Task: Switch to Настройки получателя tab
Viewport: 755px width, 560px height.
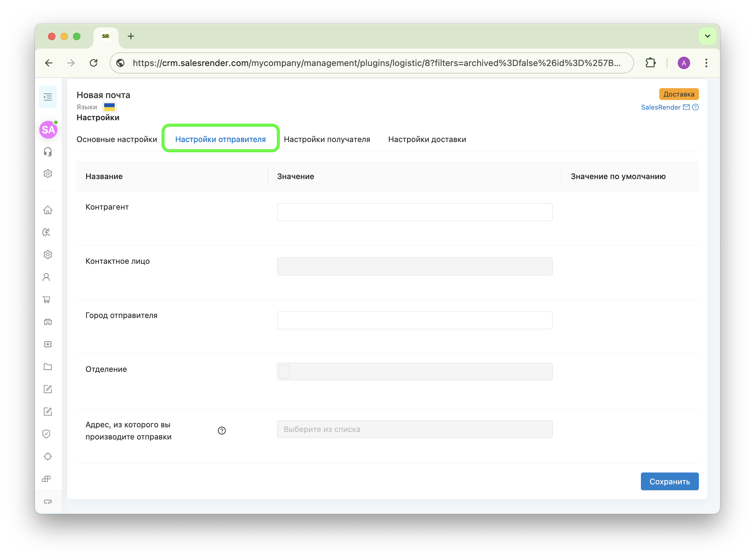Action: point(327,139)
